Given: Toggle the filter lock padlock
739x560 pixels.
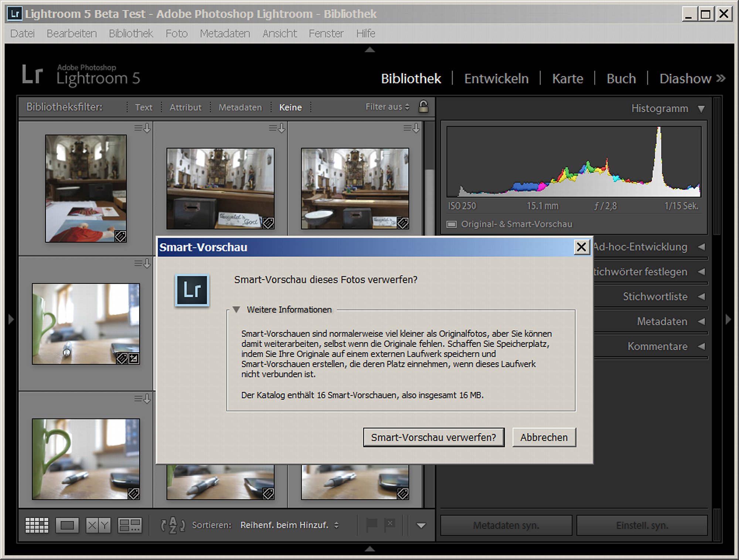Looking at the screenshot, I should pyautogui.click(x=423, y=107).
